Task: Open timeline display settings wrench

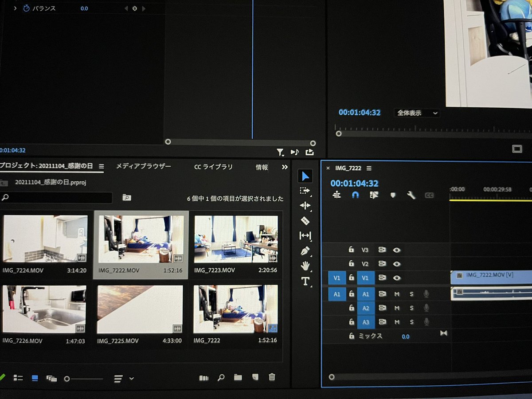Action: pyautogui.click(x=411, y=195)
